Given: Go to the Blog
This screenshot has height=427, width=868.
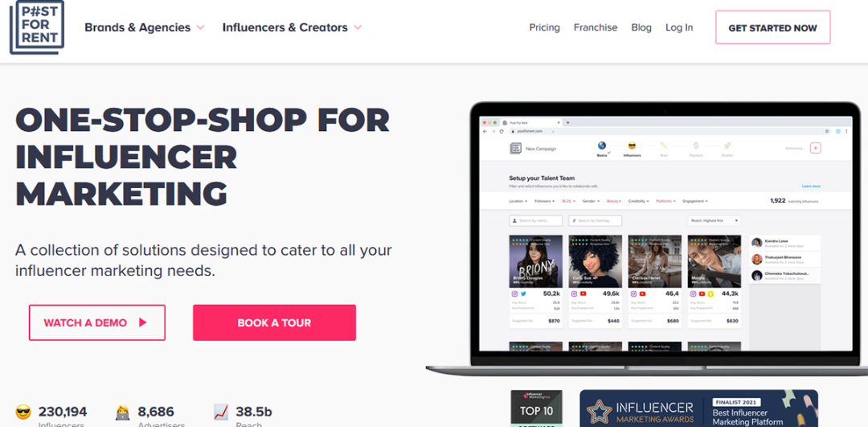Looking at the screenshot, I should click(641, 27).
